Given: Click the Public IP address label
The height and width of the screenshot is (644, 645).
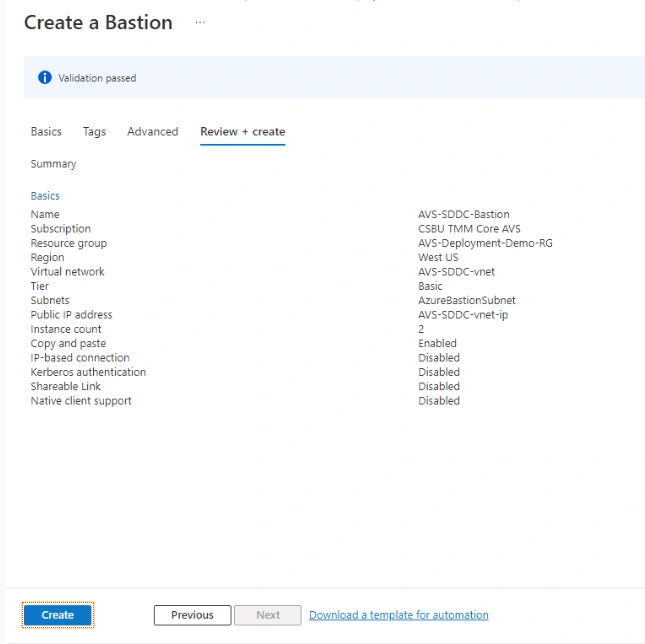Looking at the screenshot, I should [x=71, y=315].
